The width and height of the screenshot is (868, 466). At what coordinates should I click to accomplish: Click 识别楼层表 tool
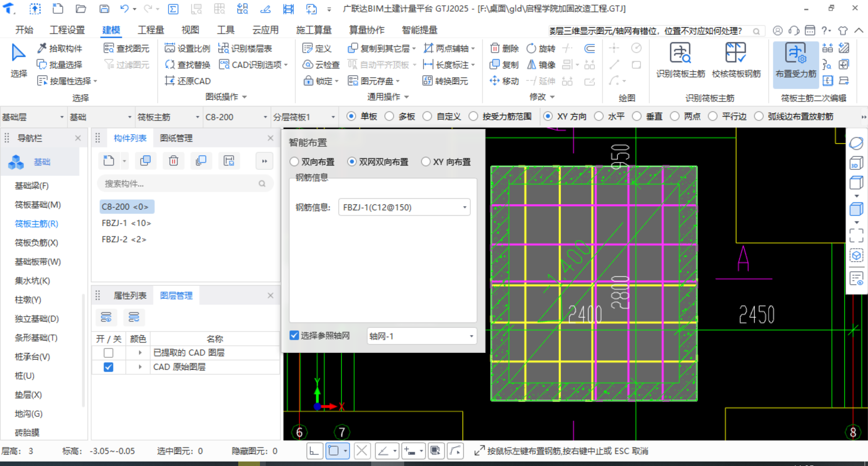pos(245,48)
